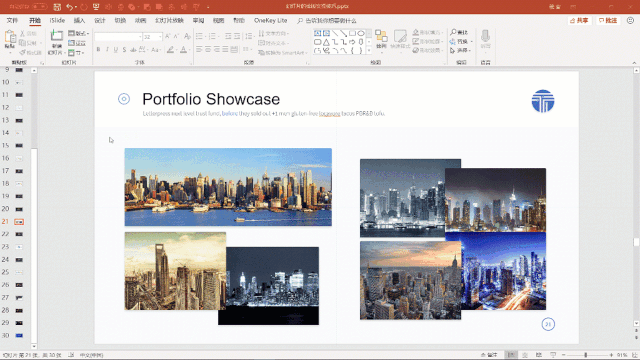Toggle bold formatting in the font group
This screenshot has height=360, width=640.
[98, 50]
